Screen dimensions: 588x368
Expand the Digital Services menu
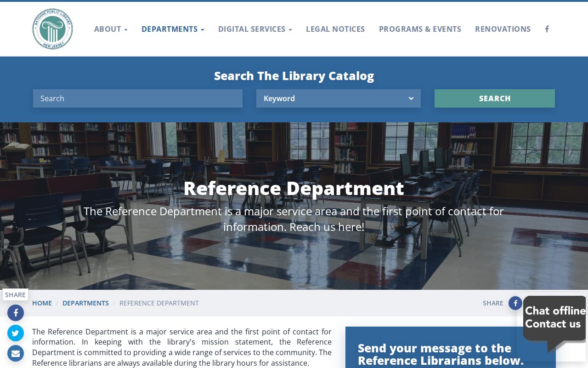point(255,29)
